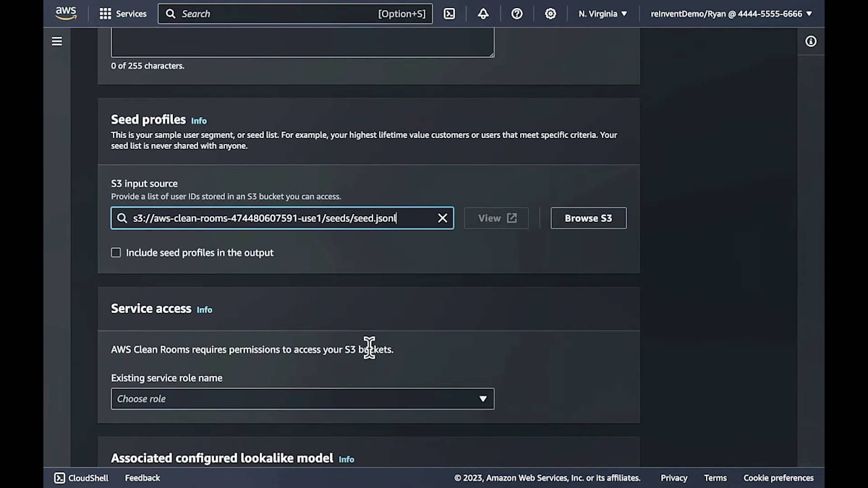Screen dimensions: 868x488
Task: Open the help question mark icon
Action: point(516,14)
